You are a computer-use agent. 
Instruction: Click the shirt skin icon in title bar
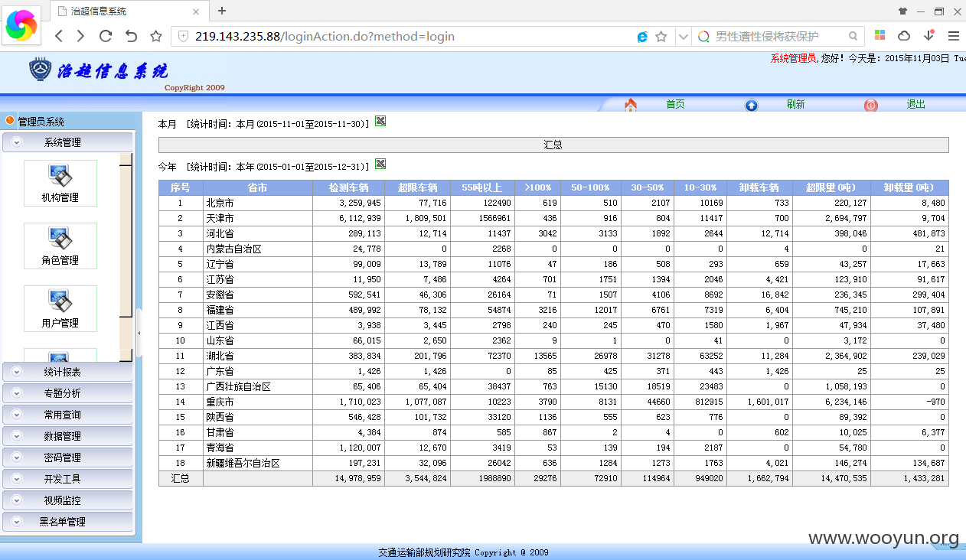click(x=903, y=11)
